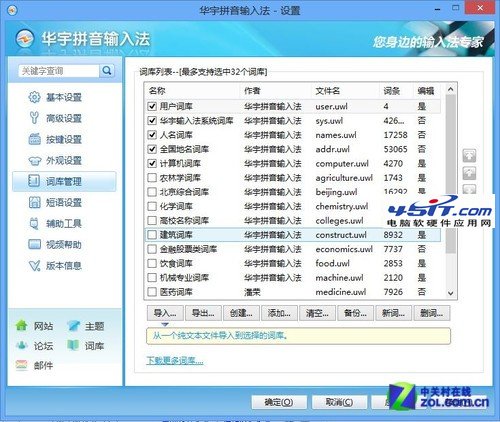The image size is (500, 422).
Task: Click the vertical scrollbar thumb of the list
Action: [x=451, y=173]
